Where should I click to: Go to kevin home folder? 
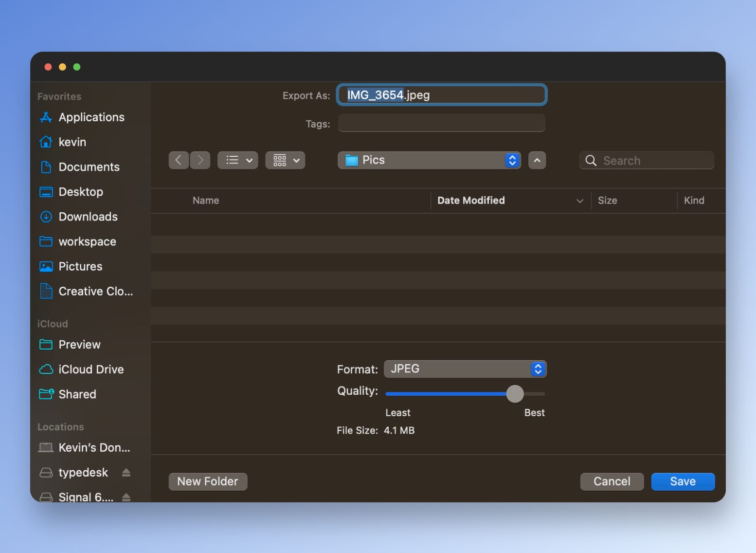click(x=62, y=142)
